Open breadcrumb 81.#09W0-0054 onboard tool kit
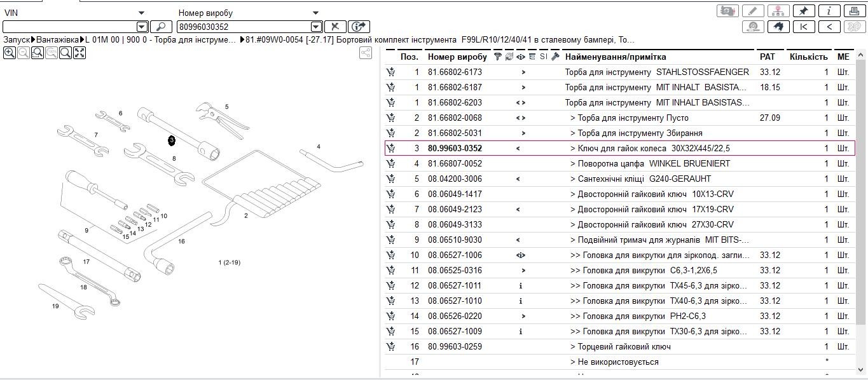The image size is (868, 380). click(441, 40)
